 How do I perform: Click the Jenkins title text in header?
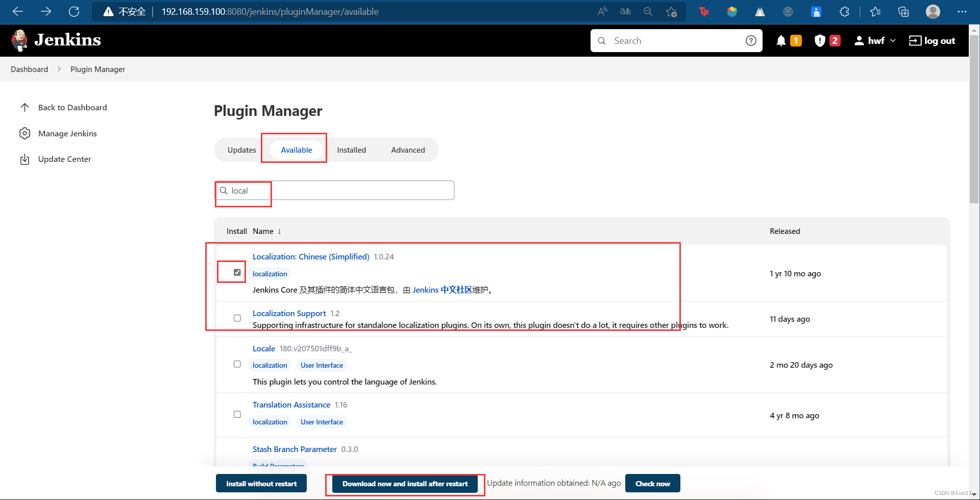coord(67,40)
